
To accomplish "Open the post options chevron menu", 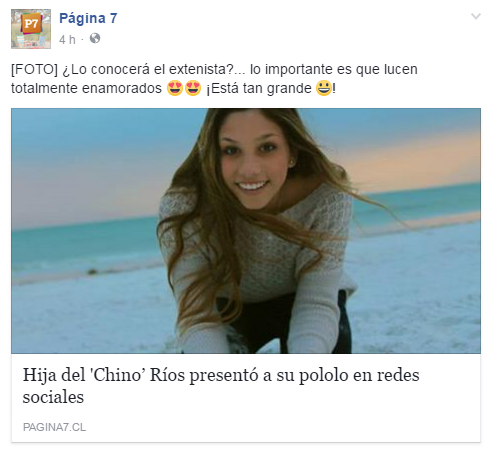I will coord(476,16).
